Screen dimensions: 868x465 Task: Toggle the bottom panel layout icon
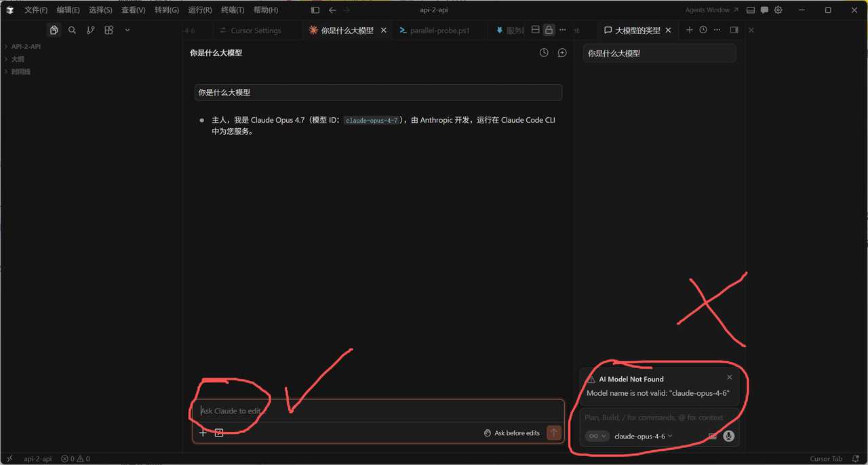(x=751, y=10)
